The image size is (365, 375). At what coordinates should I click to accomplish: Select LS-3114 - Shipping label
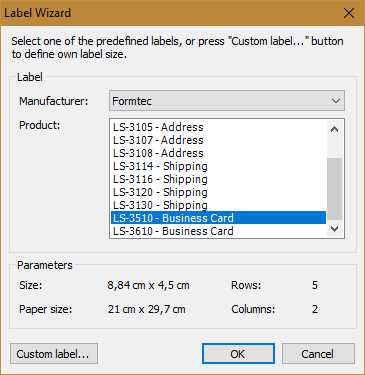point(218,166)
